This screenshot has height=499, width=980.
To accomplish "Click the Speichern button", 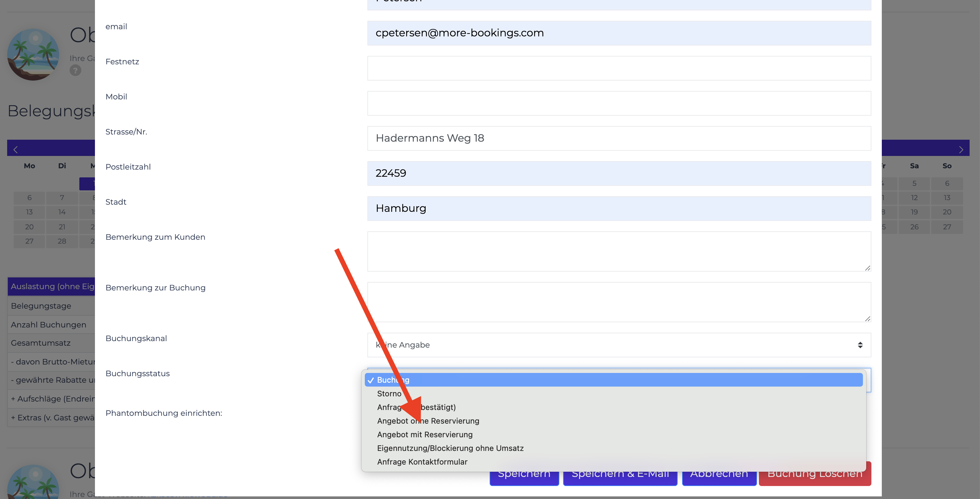I will [524, 479].
